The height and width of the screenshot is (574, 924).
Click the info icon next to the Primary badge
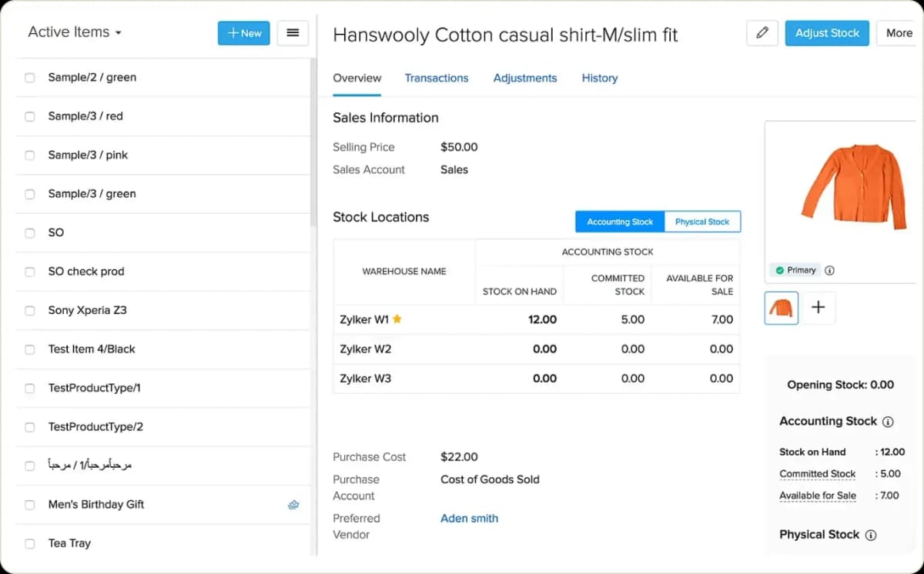[829, 270]
